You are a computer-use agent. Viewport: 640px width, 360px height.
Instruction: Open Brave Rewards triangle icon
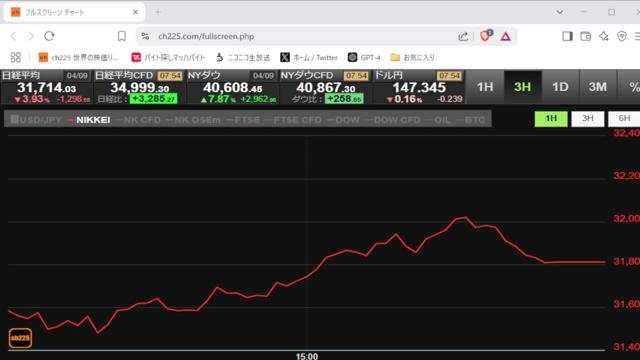(x=505, y=37)
